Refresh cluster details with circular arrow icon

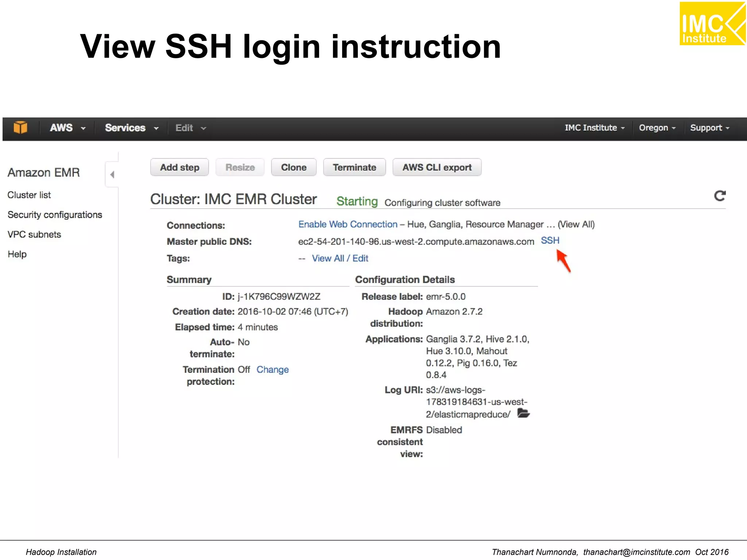720,196
